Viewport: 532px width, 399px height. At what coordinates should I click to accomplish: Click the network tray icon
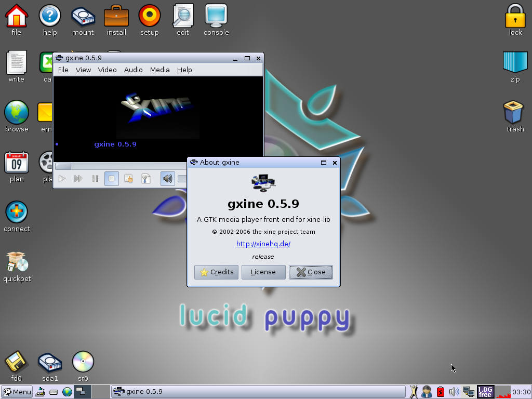[x=469, y=392]
